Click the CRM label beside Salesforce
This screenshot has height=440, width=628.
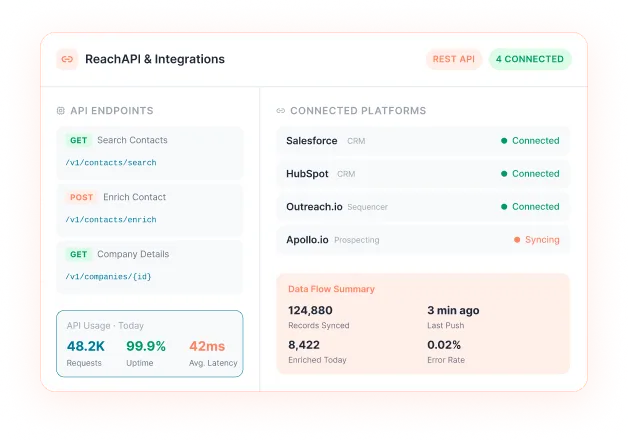356,141
